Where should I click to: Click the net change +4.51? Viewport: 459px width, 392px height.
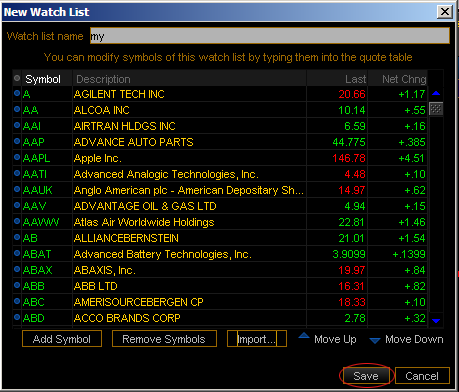(x=412, y=158)
